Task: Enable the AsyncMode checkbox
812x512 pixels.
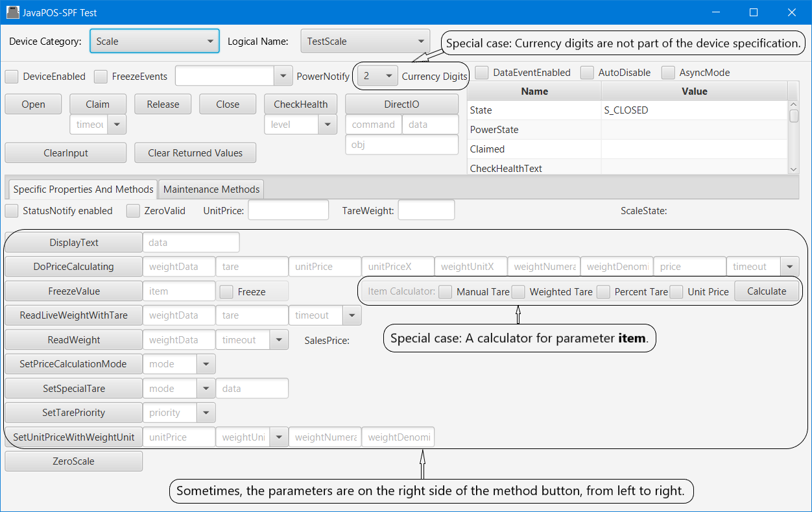Action: coord(668,73)
